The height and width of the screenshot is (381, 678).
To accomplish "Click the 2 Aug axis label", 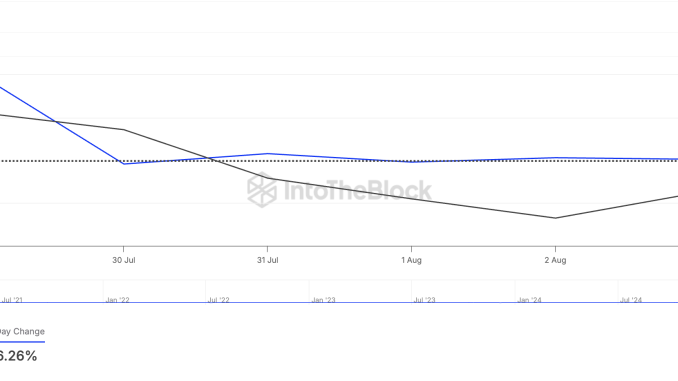I will click(x=555, y=260).
